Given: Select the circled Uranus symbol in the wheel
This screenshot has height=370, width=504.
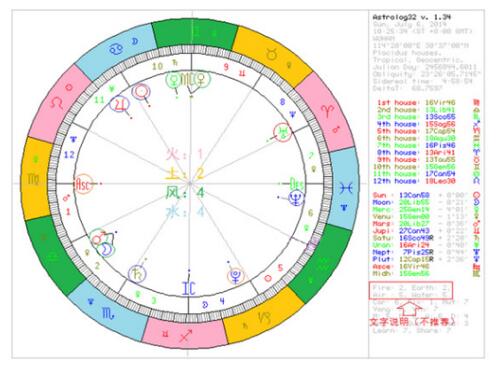Looking at the screenshot, I should pyautogui.click(x=283, y=132).
